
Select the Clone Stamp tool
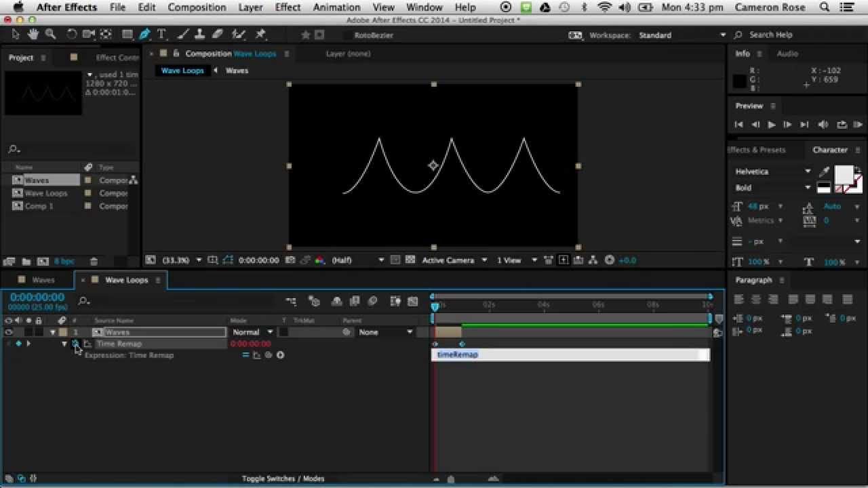[200, 35]
